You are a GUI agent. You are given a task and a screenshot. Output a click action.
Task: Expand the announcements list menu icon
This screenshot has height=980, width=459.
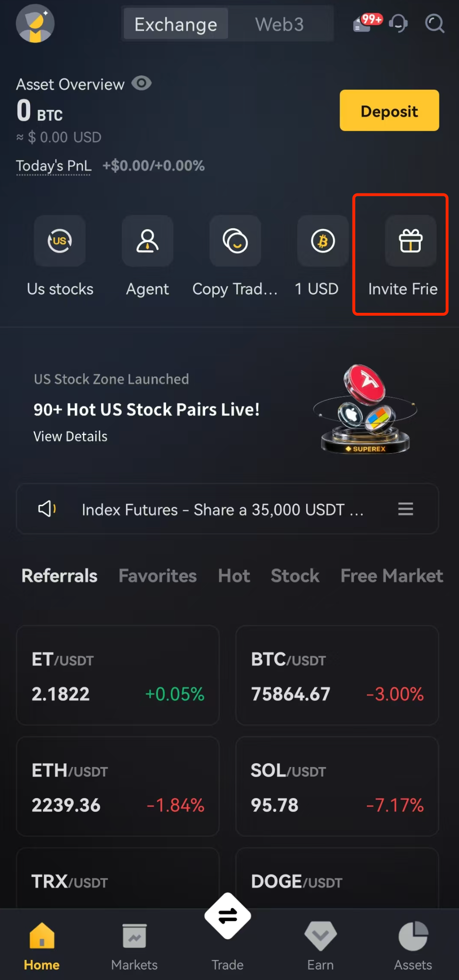click(406, 509)
